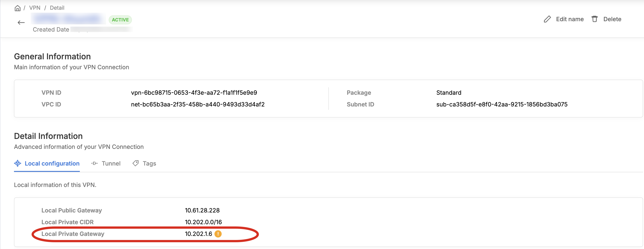Image resolution: width=644 pixels, height=249 pixels.
Task: Click the home breadcrumb icon
Action: (18, 8)
